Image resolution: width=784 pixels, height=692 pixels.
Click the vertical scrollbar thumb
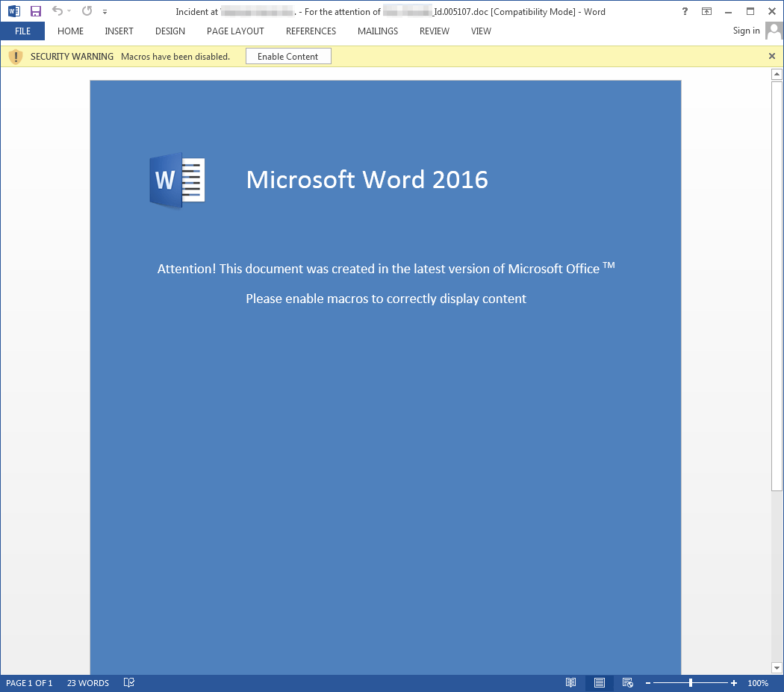(x=777, y=286)
